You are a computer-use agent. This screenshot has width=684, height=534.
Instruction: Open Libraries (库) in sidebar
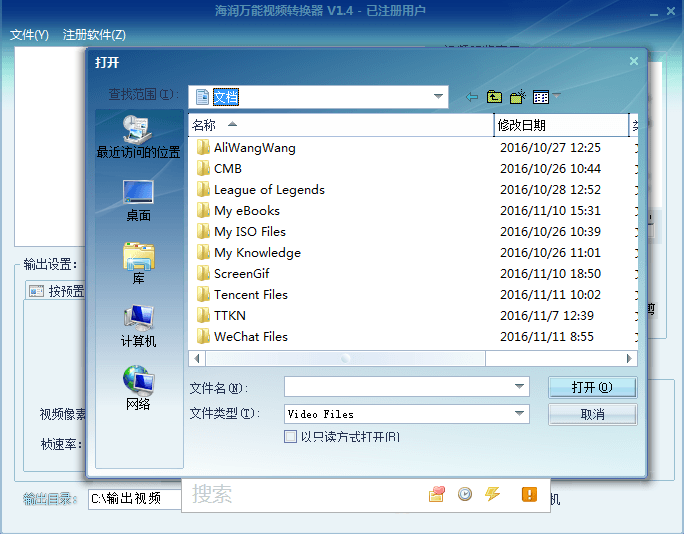click(138, 264)
